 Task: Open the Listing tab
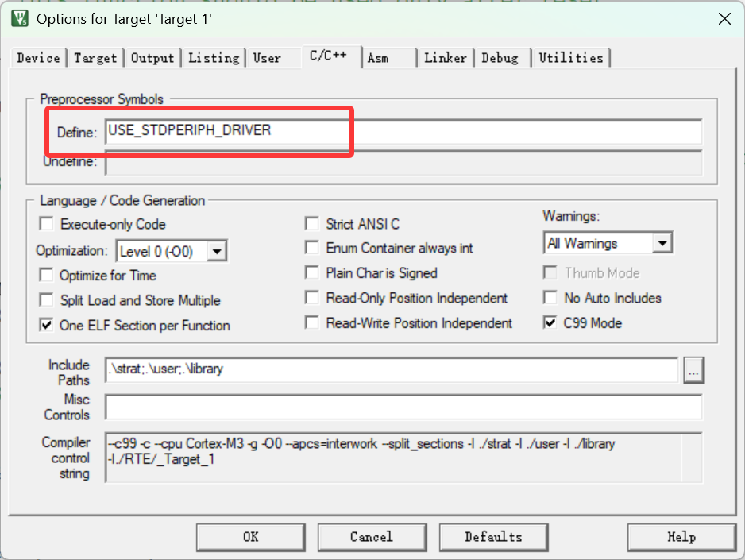click(214, 58)
